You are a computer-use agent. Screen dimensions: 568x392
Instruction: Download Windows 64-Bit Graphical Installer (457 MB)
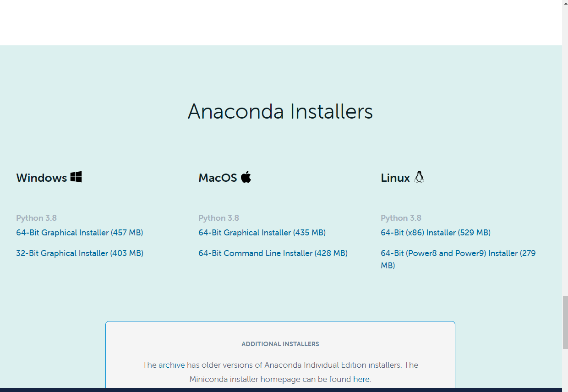tap(80, 233)
